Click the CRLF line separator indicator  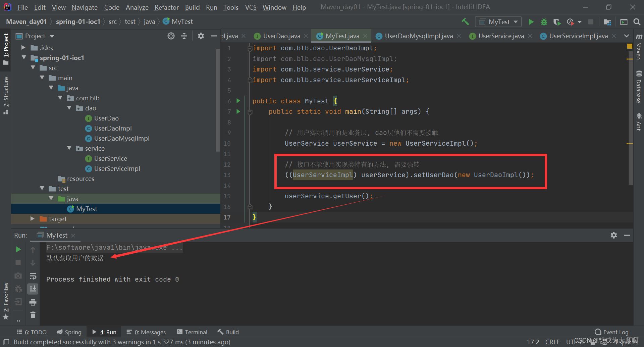point(552,342)
